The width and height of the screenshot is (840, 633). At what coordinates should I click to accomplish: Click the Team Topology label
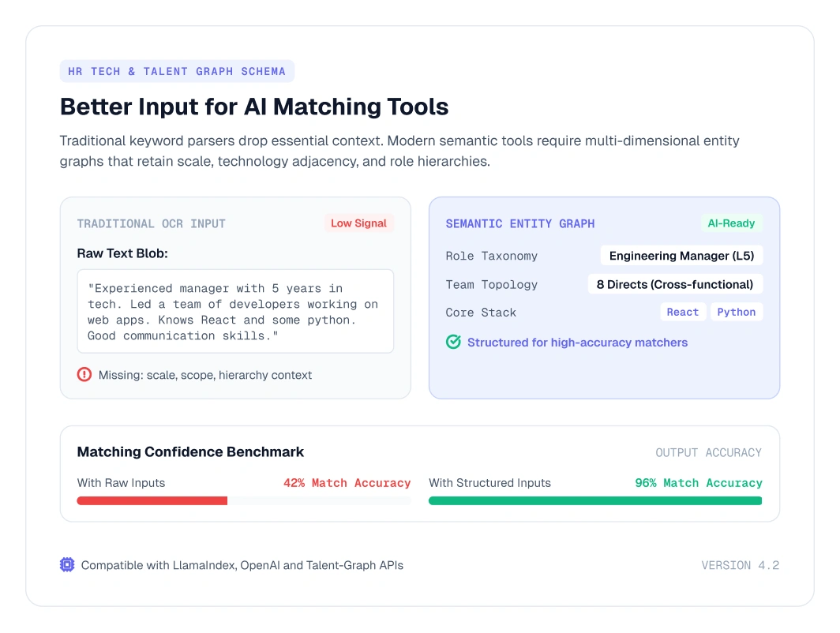(x=491, y=284)
